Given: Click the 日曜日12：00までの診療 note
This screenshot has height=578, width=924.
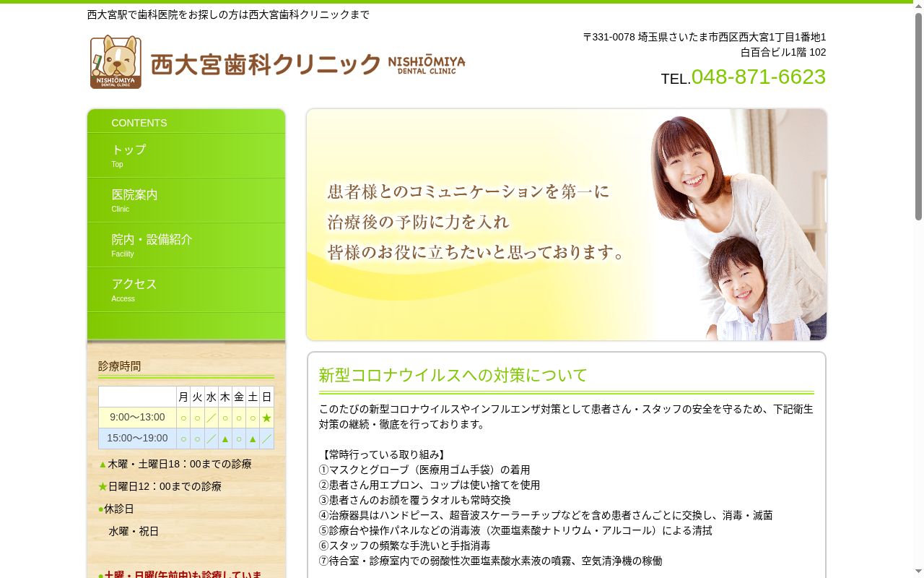Looking at the screenshot, I should click(165, 486).
